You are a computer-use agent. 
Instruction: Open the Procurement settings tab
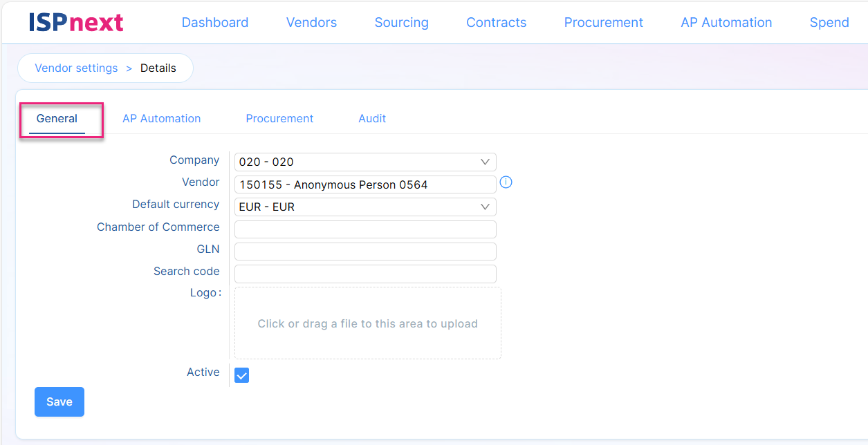[x=279, y=118]
